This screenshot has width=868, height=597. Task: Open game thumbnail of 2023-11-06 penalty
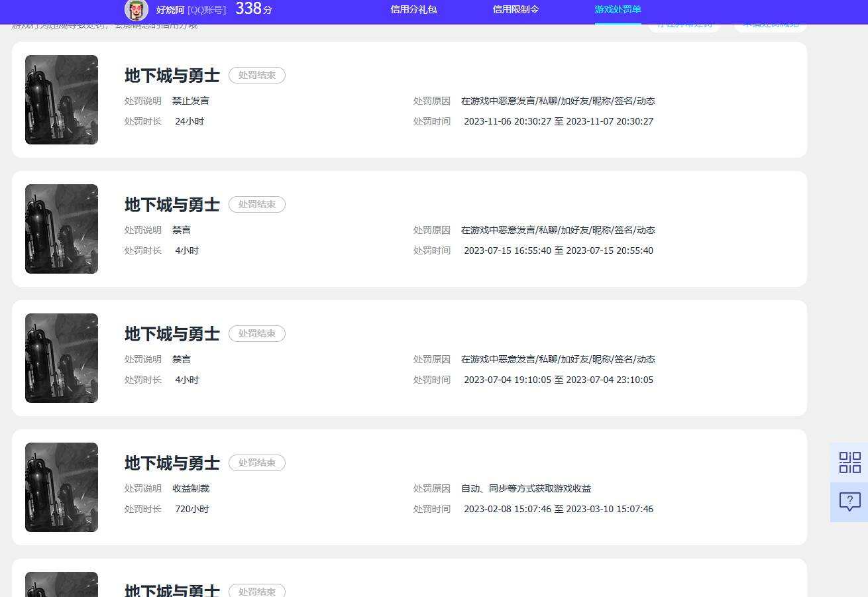point(62,99)
